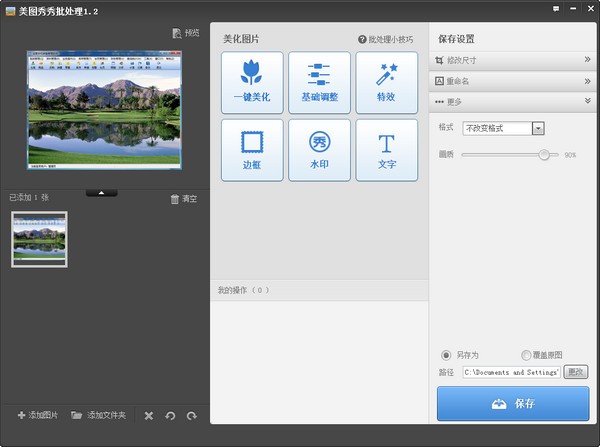The height and width of the screenshot is (447, 600).
Task: Open the 格式 format dropdown
Action: pos(538,128)
